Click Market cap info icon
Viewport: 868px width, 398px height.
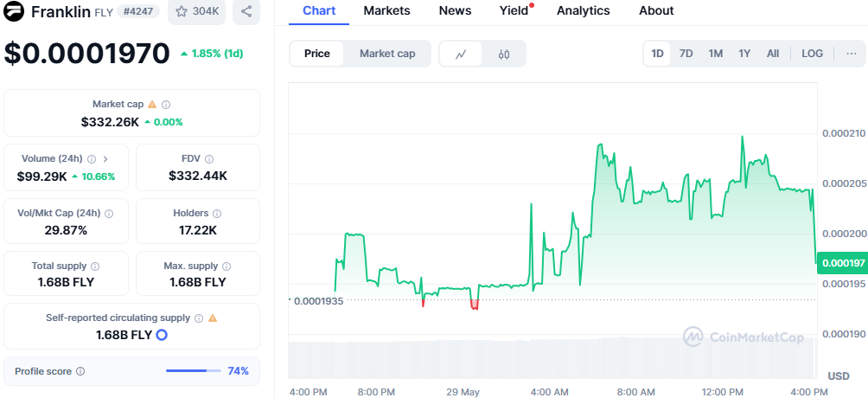coord(167,104)
